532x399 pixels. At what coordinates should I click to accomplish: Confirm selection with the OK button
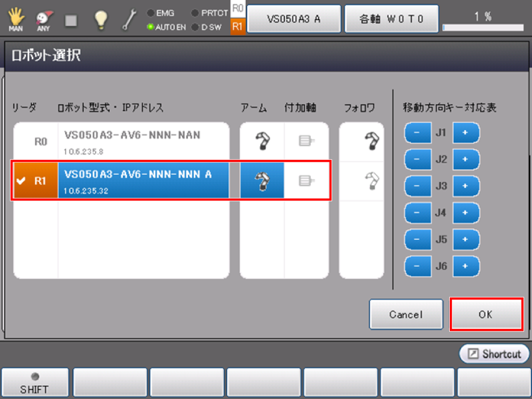486,314
